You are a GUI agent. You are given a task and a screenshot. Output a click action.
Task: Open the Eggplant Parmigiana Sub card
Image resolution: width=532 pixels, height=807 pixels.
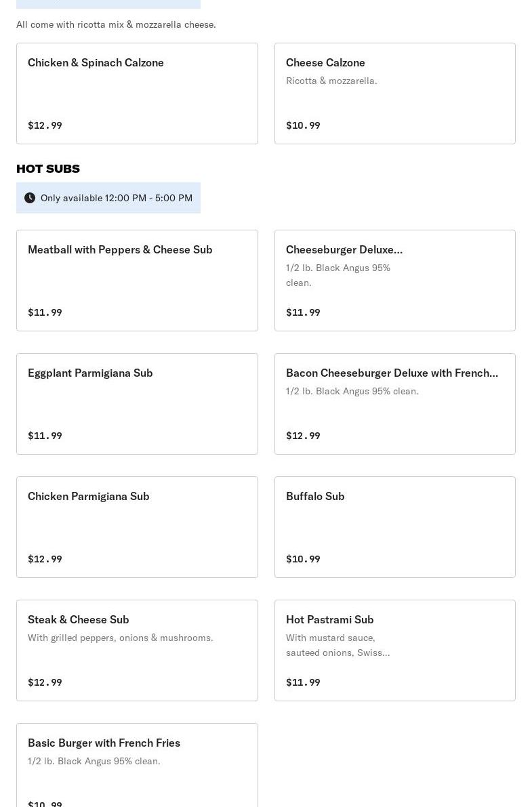coord(137,404)
